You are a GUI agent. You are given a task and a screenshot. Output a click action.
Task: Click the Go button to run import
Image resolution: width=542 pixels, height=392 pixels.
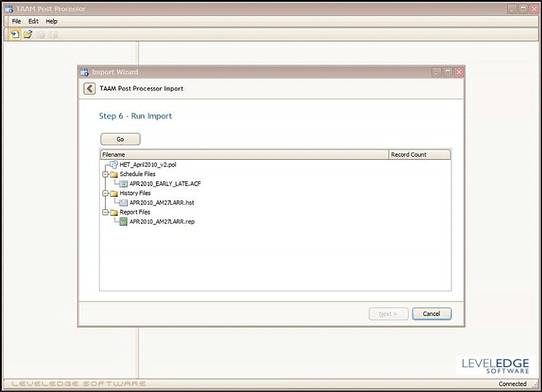(120, 139)
